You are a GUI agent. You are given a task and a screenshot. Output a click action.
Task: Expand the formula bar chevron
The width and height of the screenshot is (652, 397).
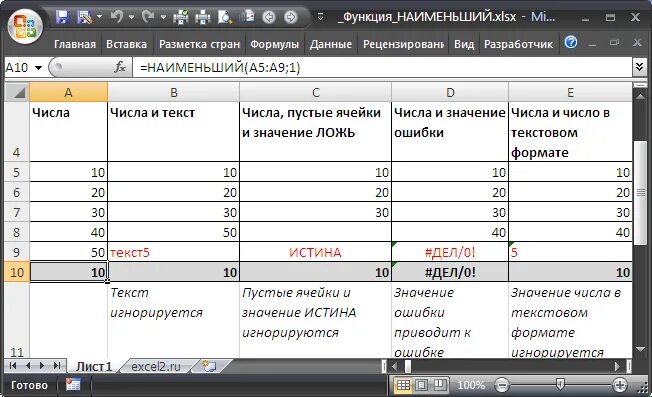(x=640, y=67)
